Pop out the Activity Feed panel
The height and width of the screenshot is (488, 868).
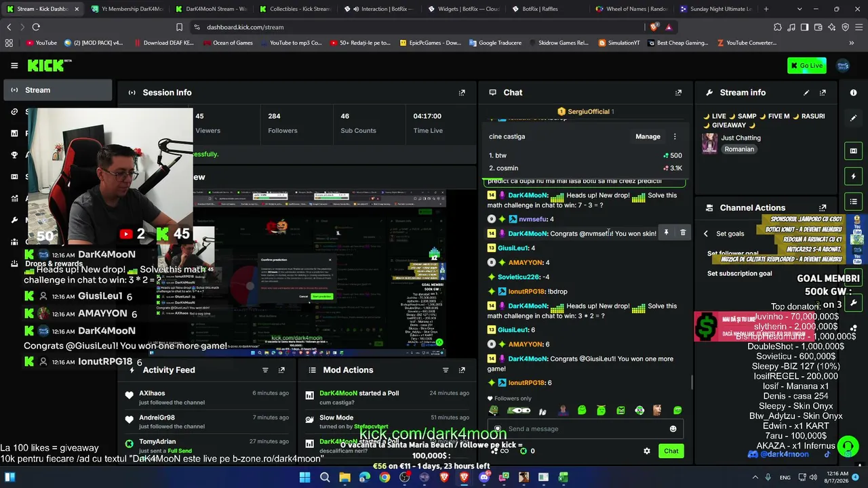pos(281,370)
